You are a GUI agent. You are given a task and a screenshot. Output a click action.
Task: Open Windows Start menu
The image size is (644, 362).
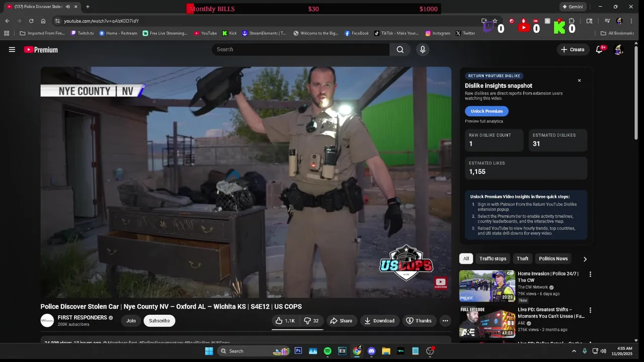[209, 351]
